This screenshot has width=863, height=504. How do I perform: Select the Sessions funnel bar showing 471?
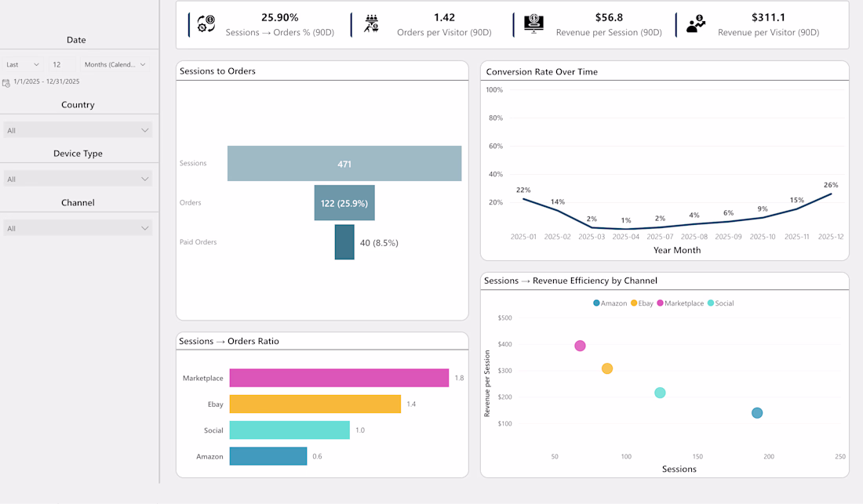coord(344,163)
